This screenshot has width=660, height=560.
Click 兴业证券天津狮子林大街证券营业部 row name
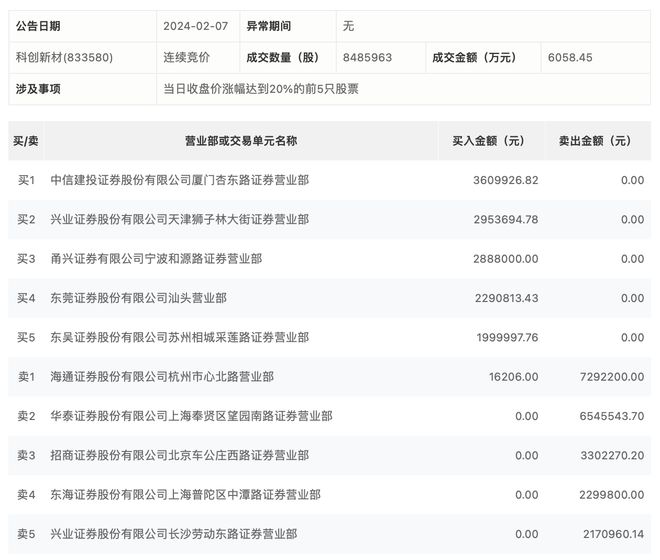click(180, 219)
